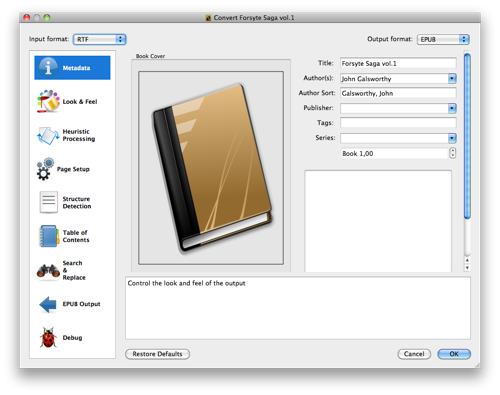Viewport: 500px width, 395px height.
Task: Open the Output format EPUB dropdown
Action: (x=443, y=39)
